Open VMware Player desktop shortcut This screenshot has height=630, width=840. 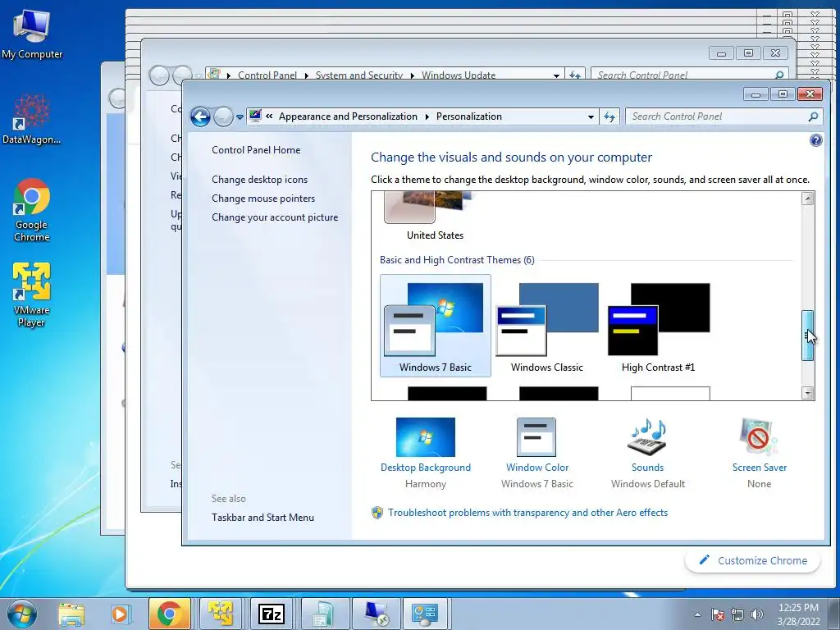[x=32, y=294]
